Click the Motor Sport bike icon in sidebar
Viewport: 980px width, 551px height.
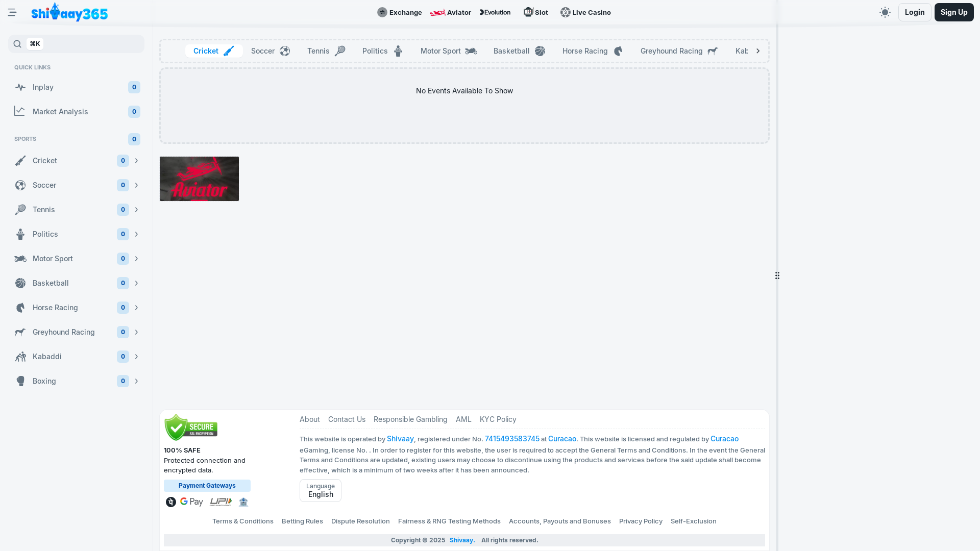[x=20, y=259]
